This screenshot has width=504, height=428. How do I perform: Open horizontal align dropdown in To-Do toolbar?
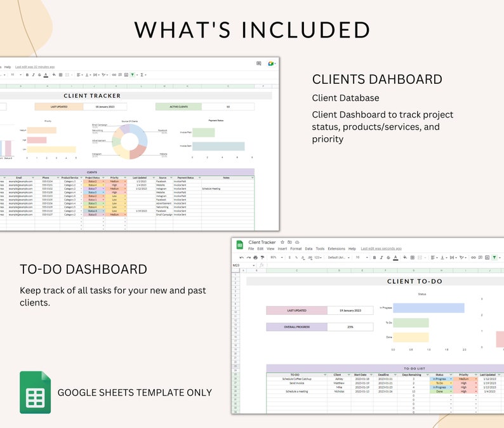pos(434,258)
